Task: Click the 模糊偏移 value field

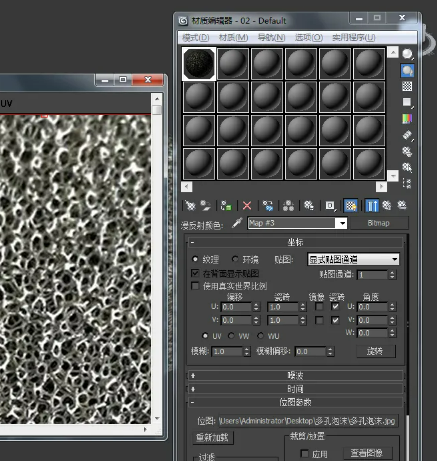Action: coord(310,351)
